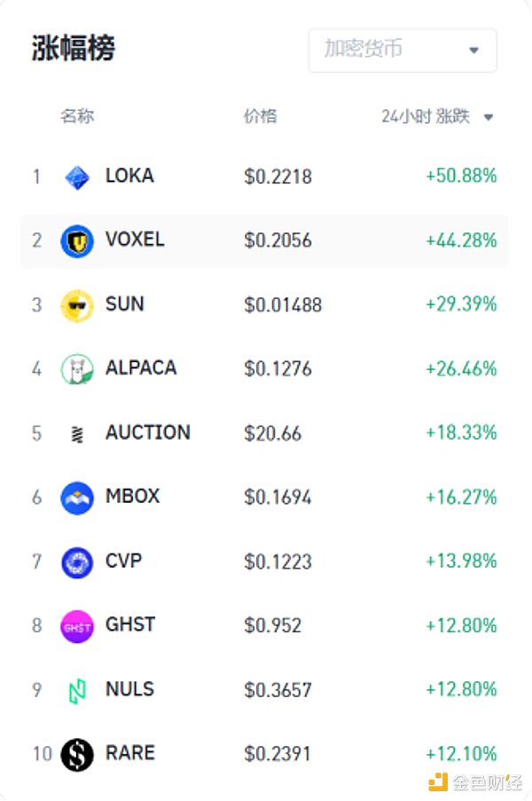Viewport: 532px width, 801px height.
Task: Click the 价格 column header
Action: (260, 116)
